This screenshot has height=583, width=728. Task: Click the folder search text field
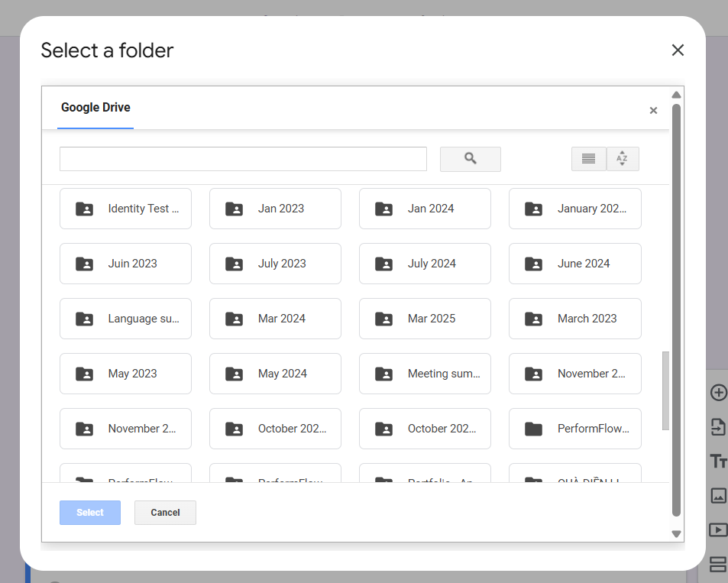click(x=243, y=159)
